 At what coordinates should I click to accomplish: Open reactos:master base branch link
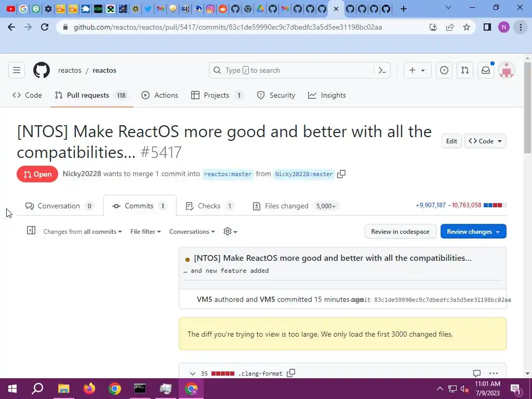[x=228, y=174]
